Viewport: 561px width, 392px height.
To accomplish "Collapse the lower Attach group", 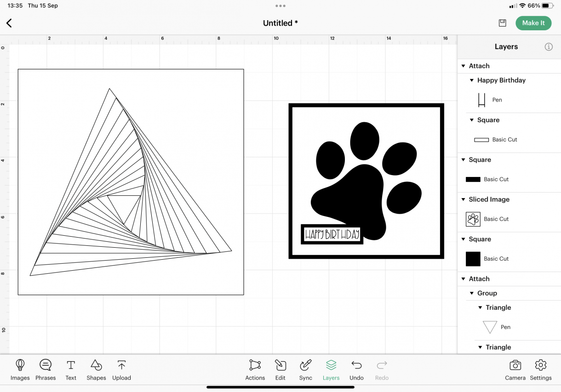I will click(x=464, y=279).
